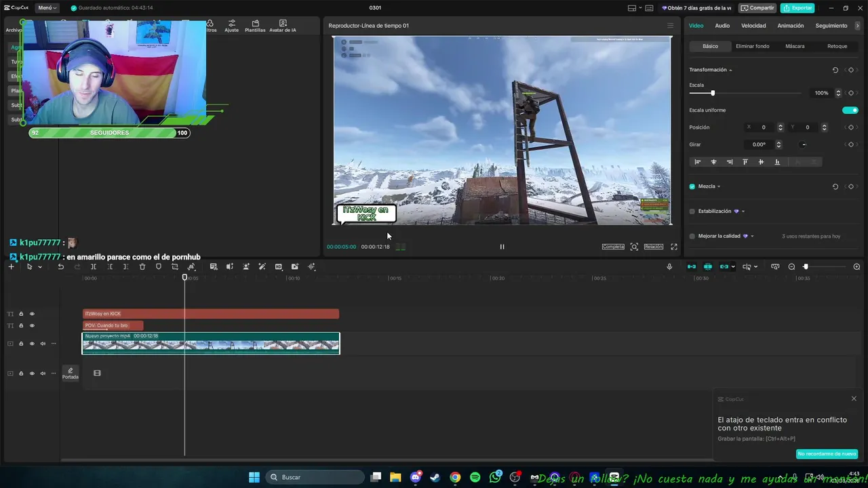Open the player hamburger menu icon

671,26
